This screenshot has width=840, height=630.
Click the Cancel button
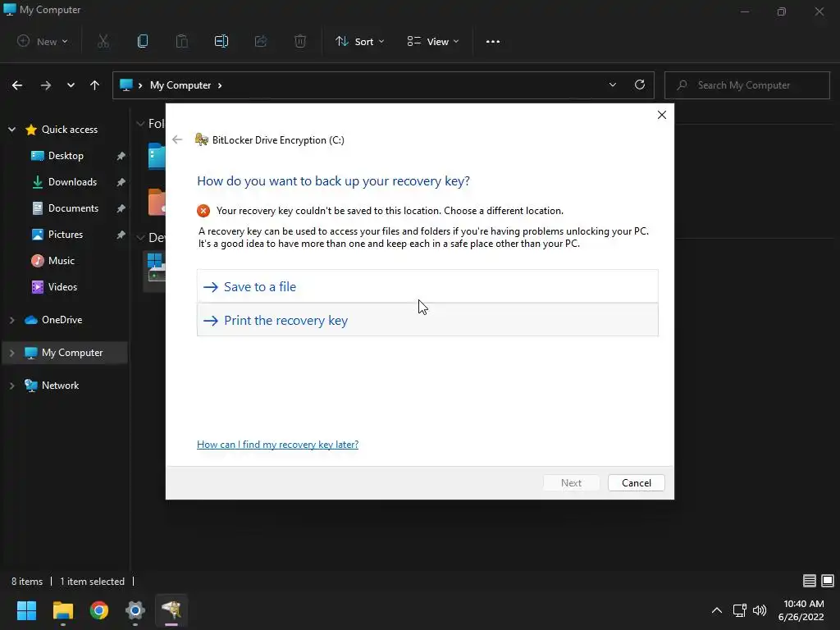tap(637, 482)
